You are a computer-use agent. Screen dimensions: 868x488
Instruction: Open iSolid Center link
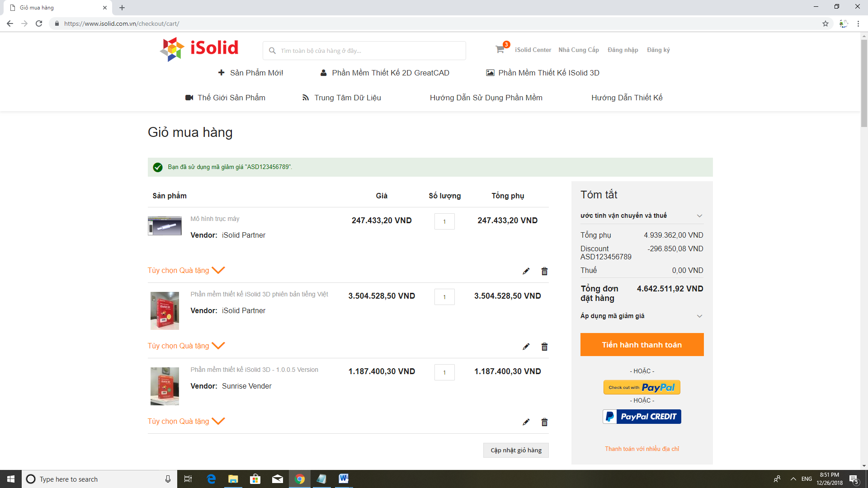coord(533,50)
